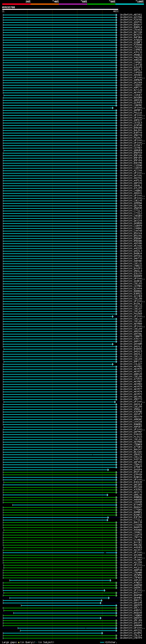Click the UniRef100_Q0GGP4 label
This screenshot has height=644, width=146.
tap(131, 469)
